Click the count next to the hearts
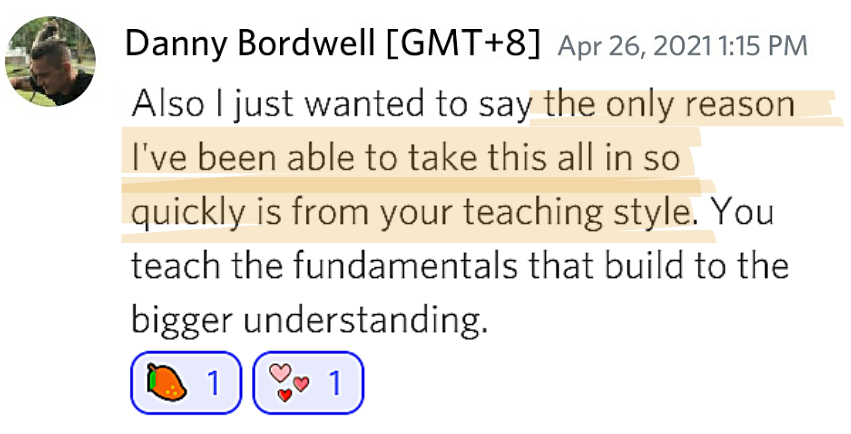Image resolution: width=851 pixels, height=434 pixels. 335,383
